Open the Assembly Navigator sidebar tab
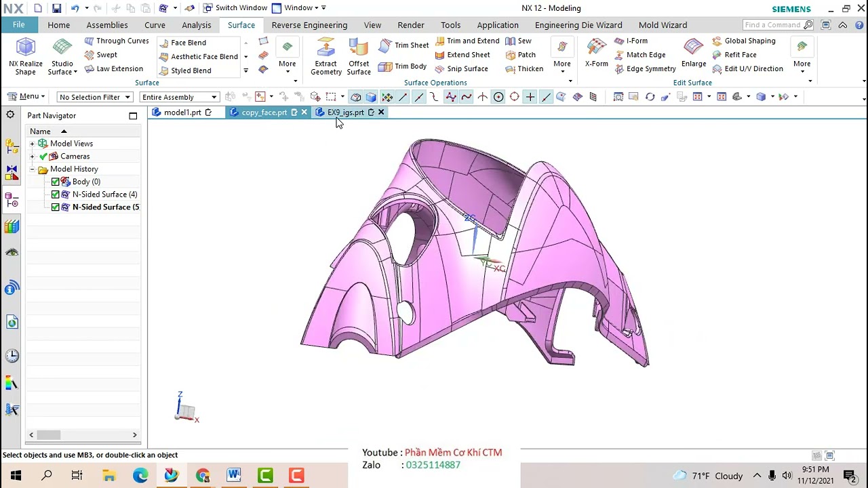This screenshot has height=488, width=868. click(12, 146)
